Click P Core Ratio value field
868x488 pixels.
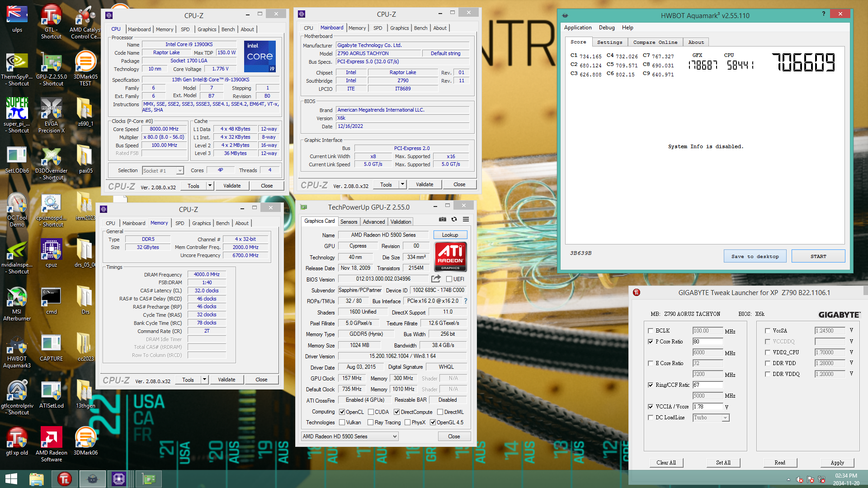point(708,342)
